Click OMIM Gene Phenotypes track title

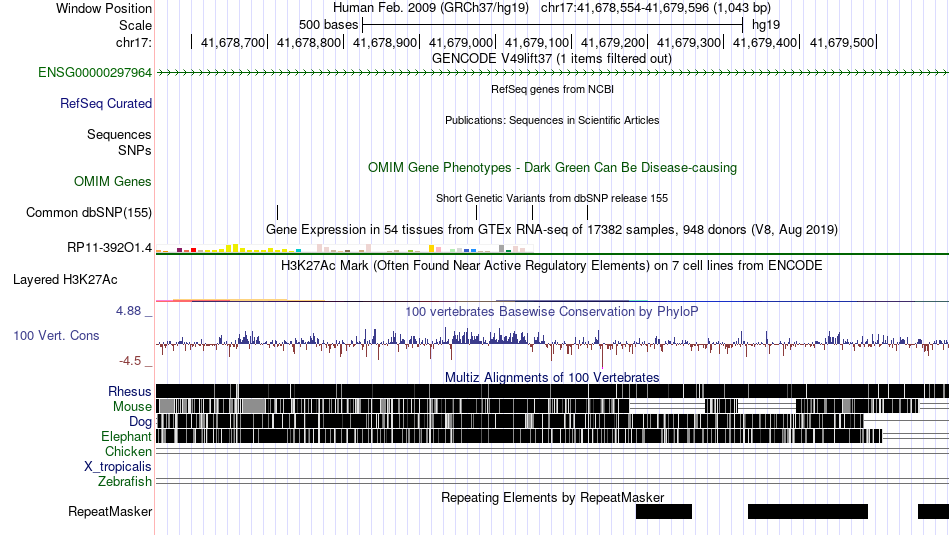tap(552, 167)
